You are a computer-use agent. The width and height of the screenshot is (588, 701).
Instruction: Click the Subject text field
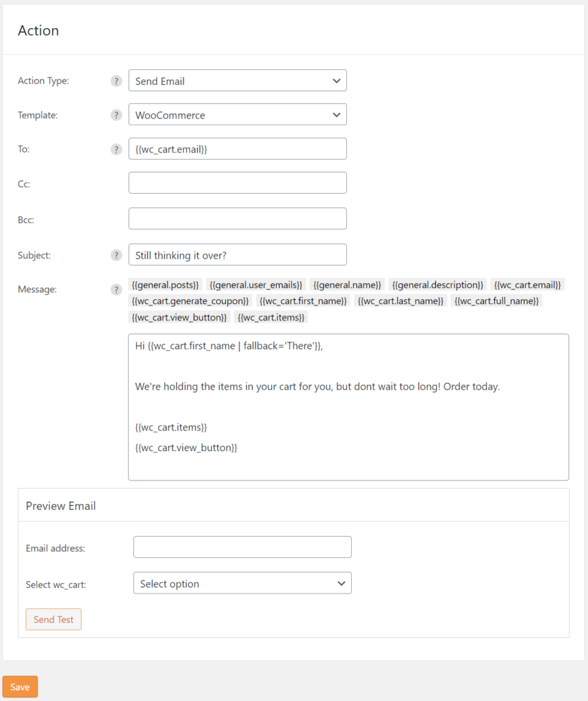(x=238, y=255)
